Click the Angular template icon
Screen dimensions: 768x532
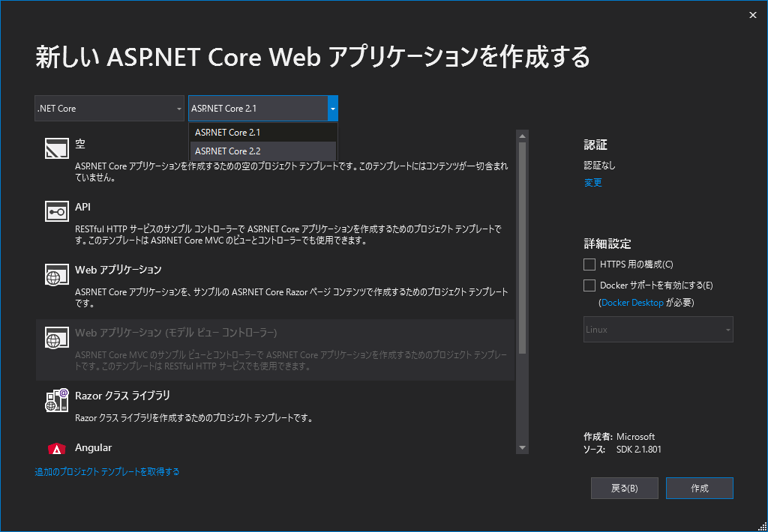[56, 448]
